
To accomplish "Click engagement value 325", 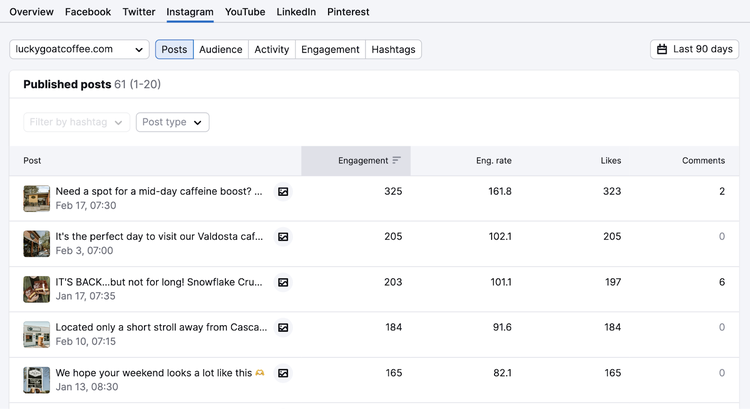I will (x=393, y=191).
